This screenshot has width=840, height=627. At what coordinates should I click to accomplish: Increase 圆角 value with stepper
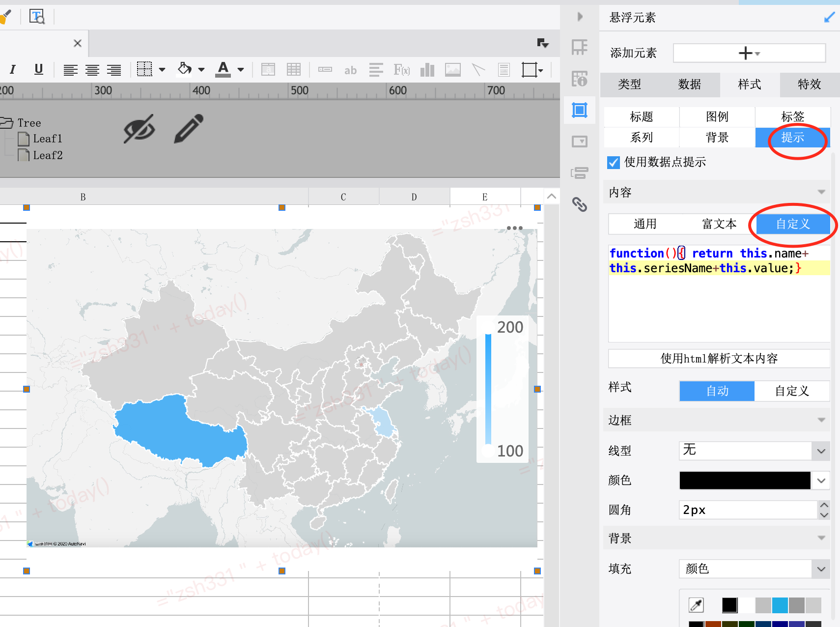click(824, 505)
